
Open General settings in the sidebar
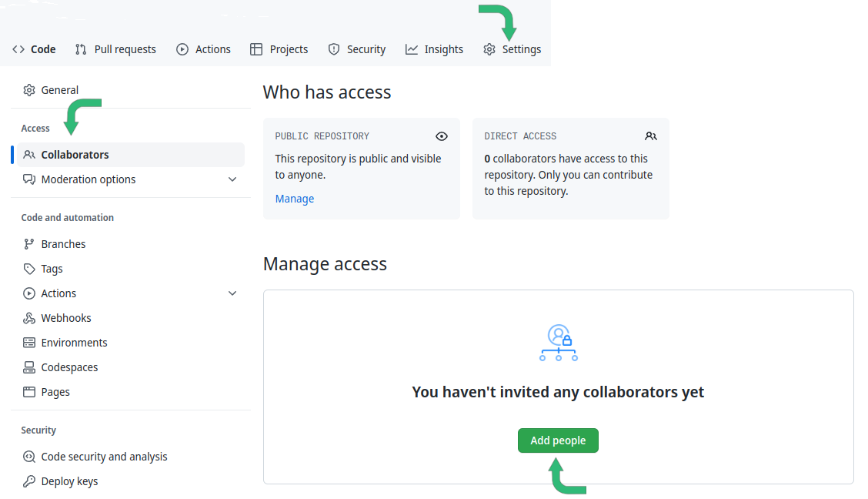coord(60,90)
